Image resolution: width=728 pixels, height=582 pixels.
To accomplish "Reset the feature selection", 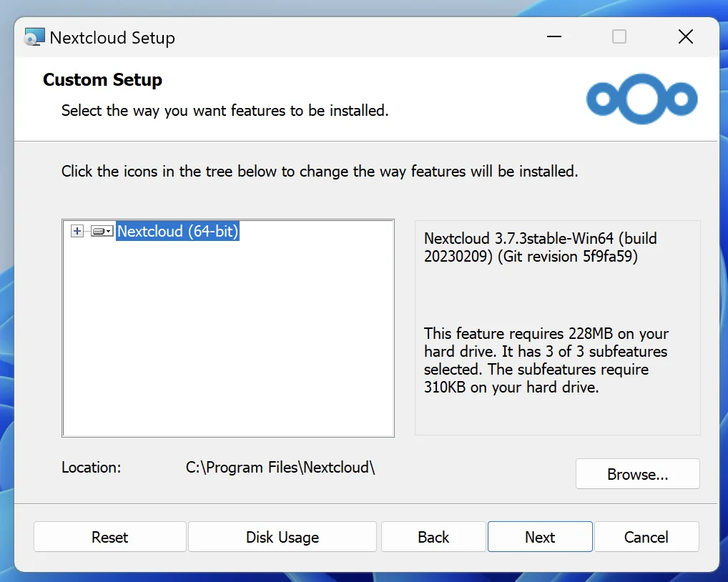I will tap(109, 536).
